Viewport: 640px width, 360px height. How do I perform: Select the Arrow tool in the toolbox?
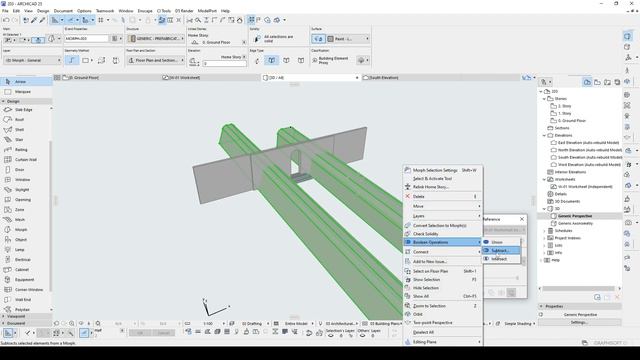coord(26,82)
